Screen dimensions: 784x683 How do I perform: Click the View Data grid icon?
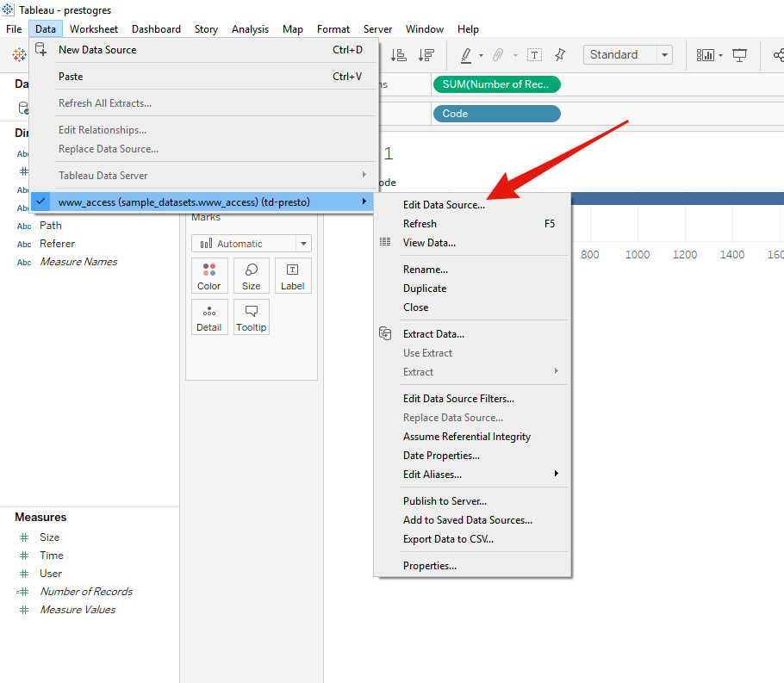coord(385,243)
